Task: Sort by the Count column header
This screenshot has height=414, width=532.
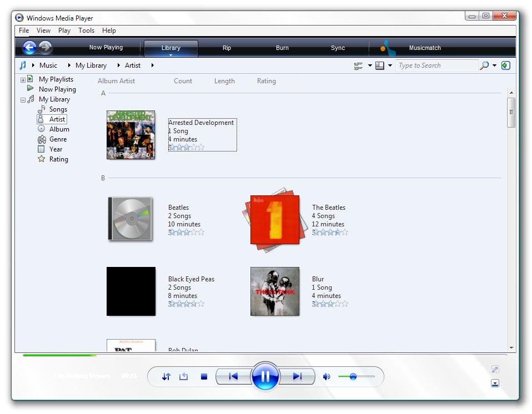Action: [x=183, y=81]
